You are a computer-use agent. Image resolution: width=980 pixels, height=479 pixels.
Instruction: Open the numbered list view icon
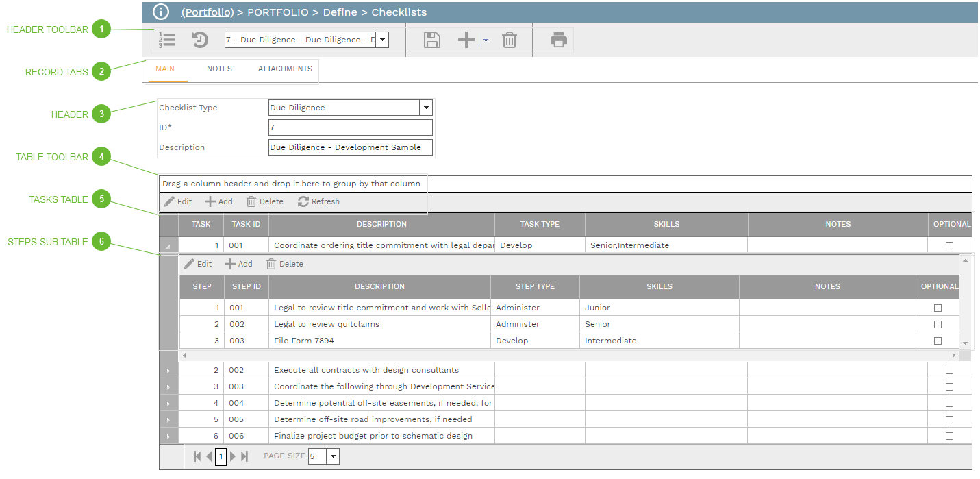[x=167, y=40]
